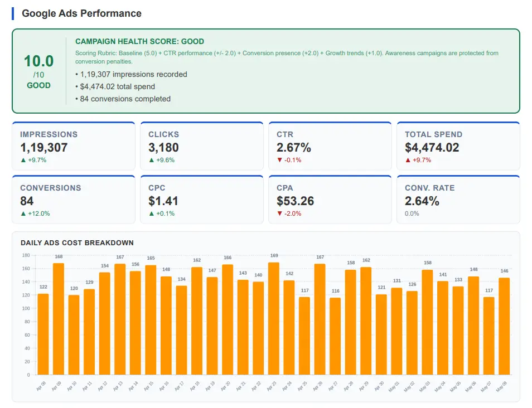Open the Clicks metric card value 3,180
This screenshot has width=532, height=408.
coord(163,148)
